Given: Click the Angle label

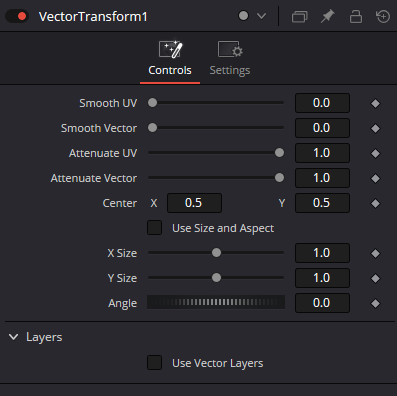Looking at the screenshot, I should (122, 304).
